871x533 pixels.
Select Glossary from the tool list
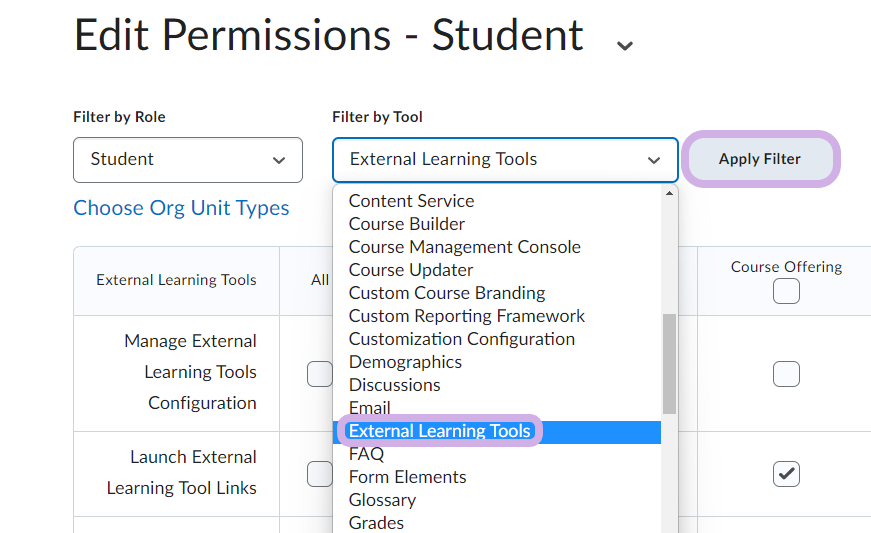coord(382,500)
